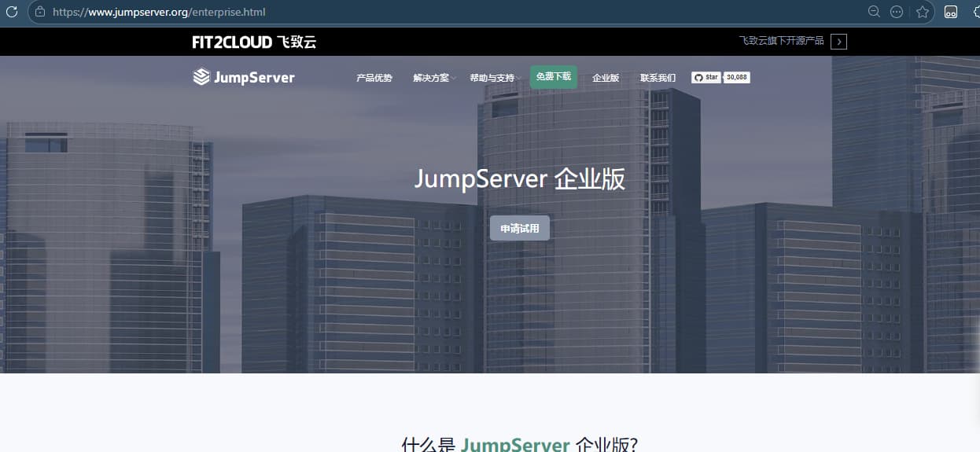Click the robot-face icon in browser toolbar
This screenshot has height=452, width=980.
[x=950, y=12]
